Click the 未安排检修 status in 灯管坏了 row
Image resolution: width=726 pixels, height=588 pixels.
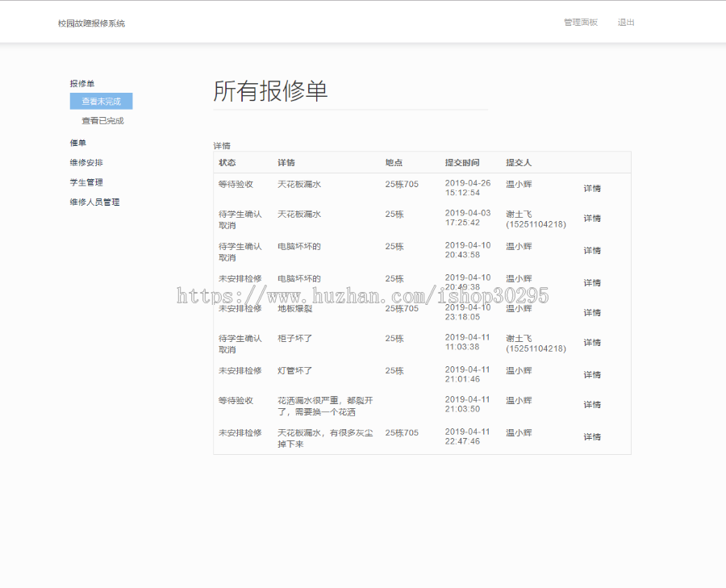[x=240, y=370]
